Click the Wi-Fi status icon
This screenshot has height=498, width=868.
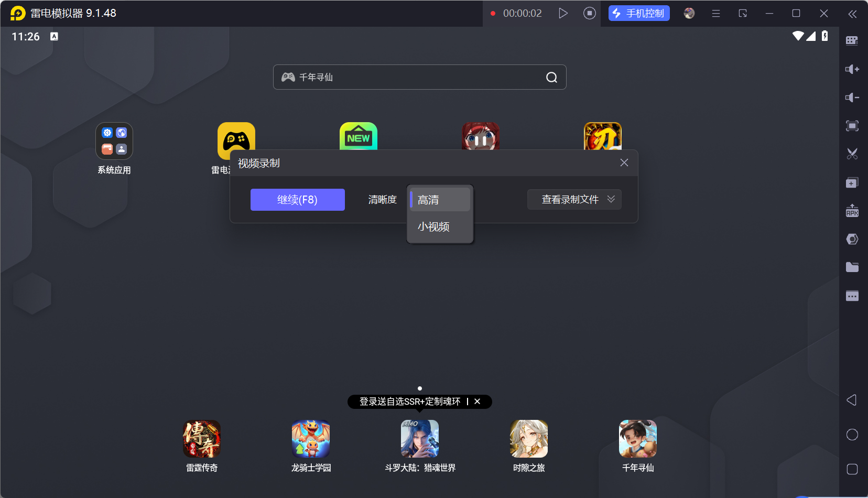[798, 36]
